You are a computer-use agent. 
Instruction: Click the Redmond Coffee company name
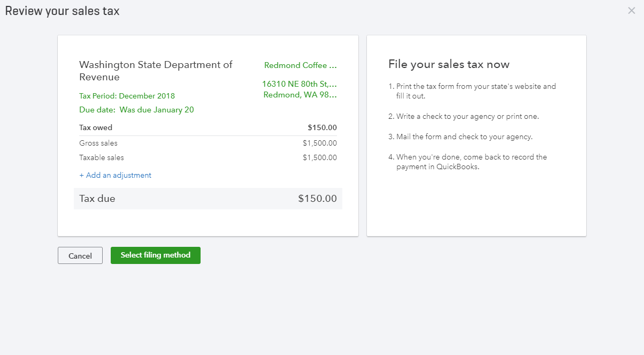click(x=300, y=65)
